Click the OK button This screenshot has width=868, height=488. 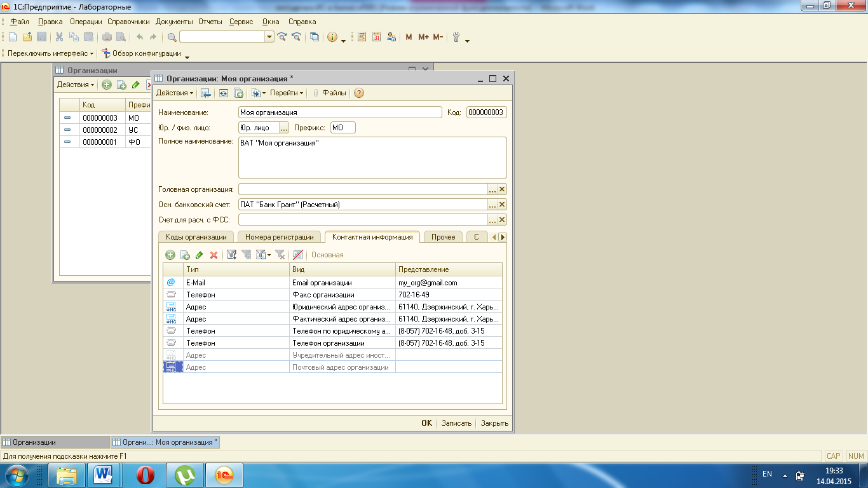426,423
